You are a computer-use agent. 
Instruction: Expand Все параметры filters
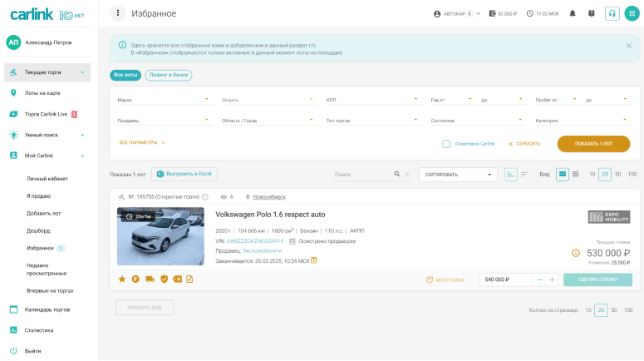click(142, 143)
